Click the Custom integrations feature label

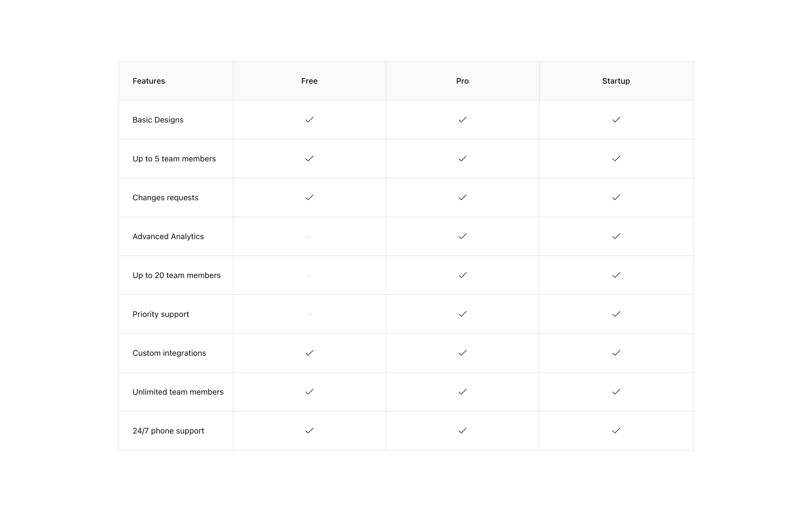pos(169,353)
